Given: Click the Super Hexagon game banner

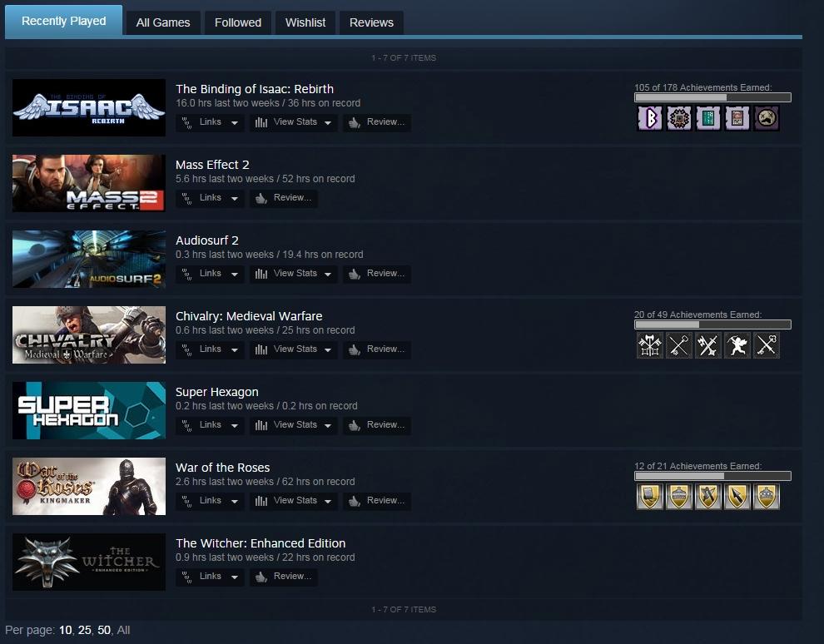Looking at the screenshot, I should (89, 410).
